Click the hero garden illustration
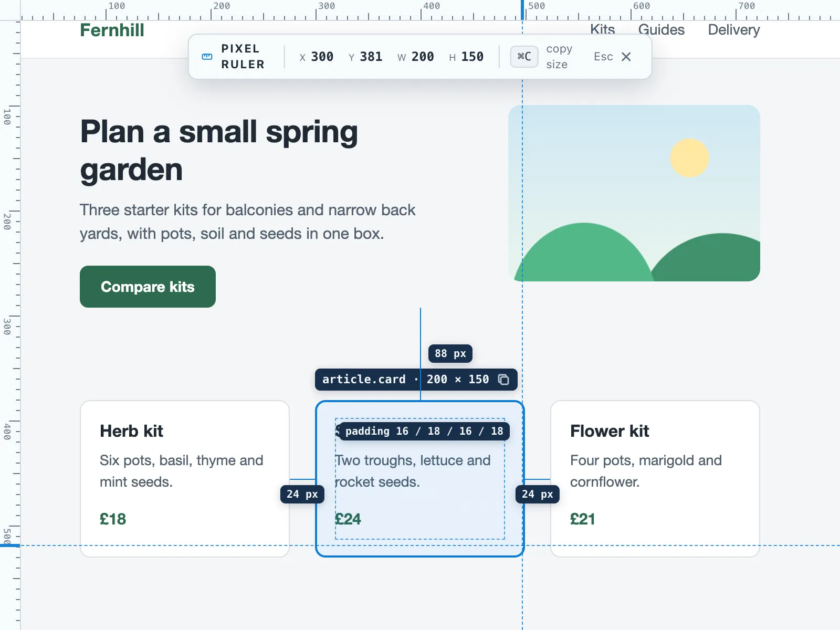840x630 pixels. 634,193
